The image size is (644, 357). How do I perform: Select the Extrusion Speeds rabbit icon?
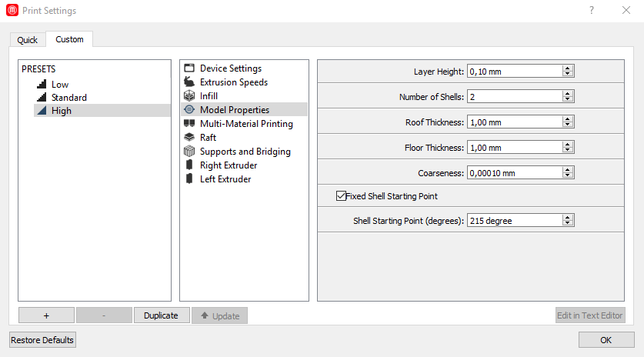[x=189, y=82]
